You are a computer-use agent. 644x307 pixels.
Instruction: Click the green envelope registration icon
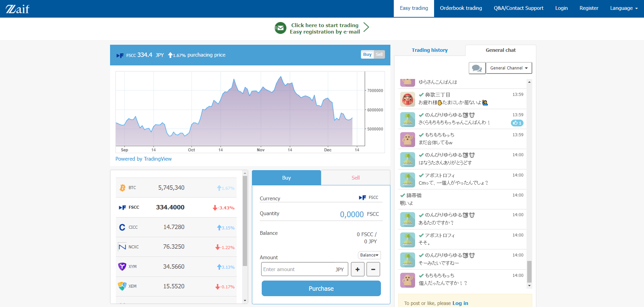[x=280, y=28]
